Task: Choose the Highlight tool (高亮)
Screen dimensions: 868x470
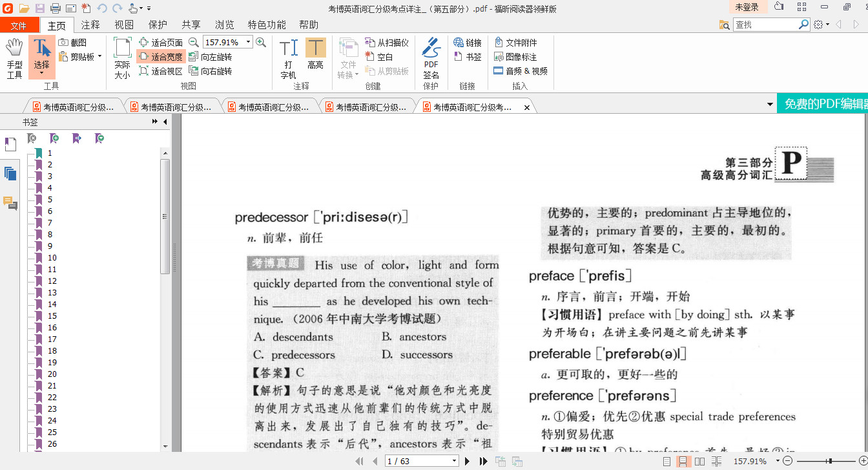Action: pyautogui.click(x=315, y=54)
